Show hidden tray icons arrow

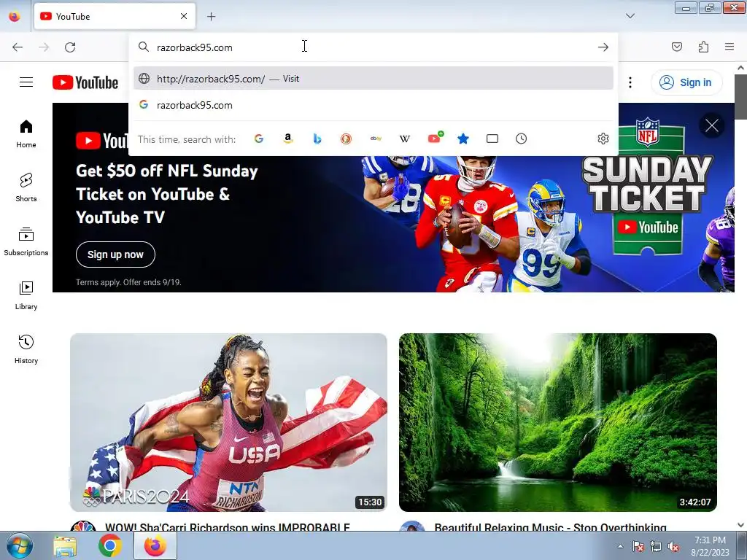pyautogui.click(x=620, y=546)
